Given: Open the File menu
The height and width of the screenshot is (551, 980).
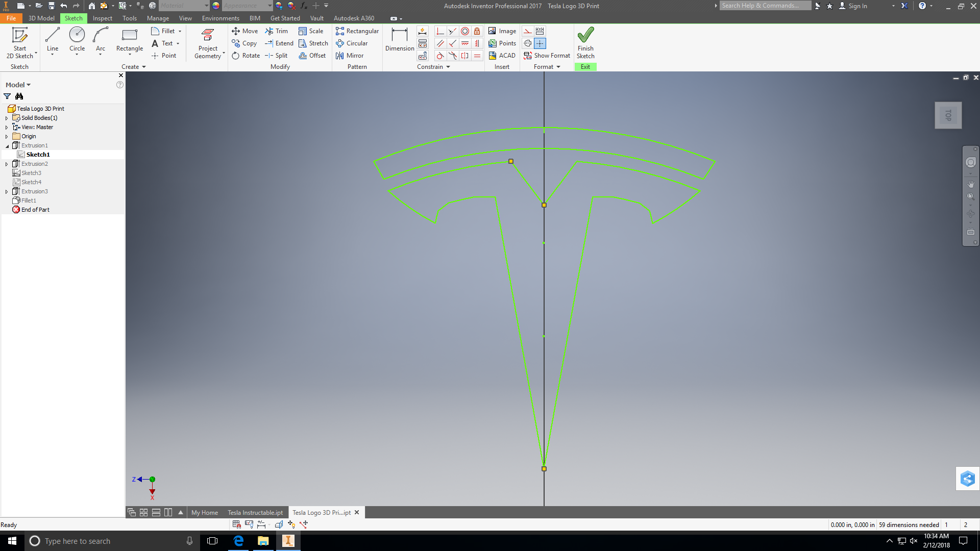Looking at the screenshot, I should [x=11, y=18].
